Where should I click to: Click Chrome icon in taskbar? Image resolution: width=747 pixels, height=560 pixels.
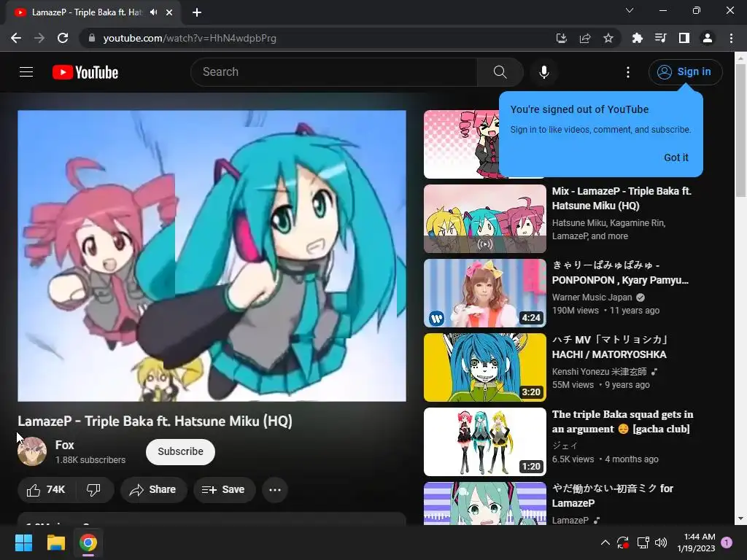point(88,542)
